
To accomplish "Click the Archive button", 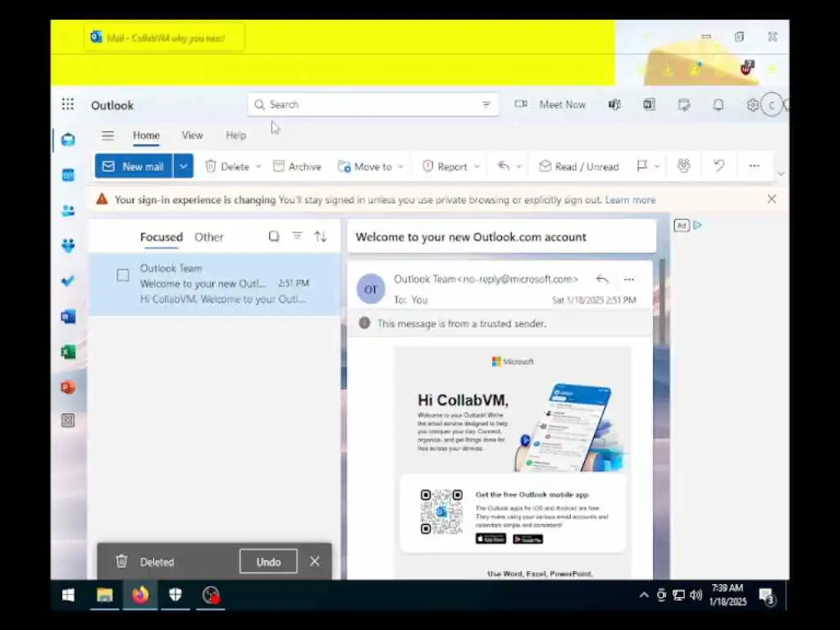I will click(297, 167).
